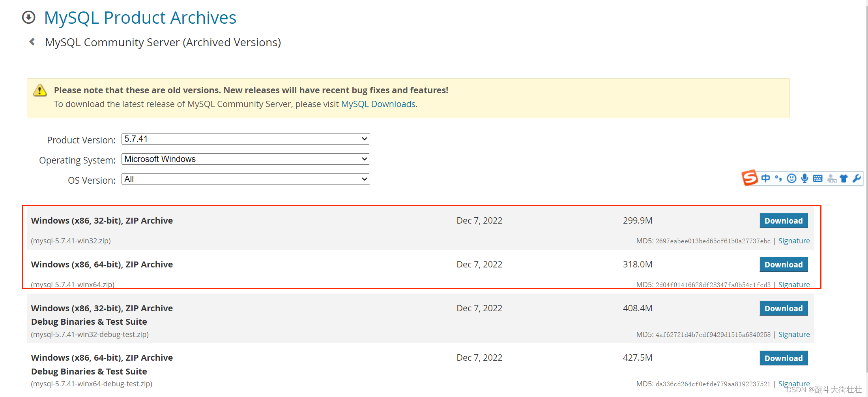Click the MD5 hash starting 2697eabee013
Image resolution: width=868 pixels, height=397 pixels.
coord(713,241)
